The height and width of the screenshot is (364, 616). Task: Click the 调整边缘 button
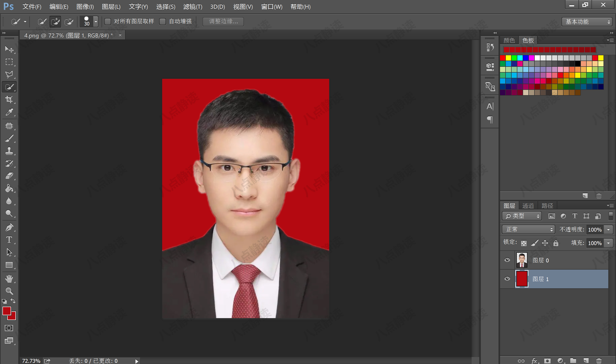pyautogui.click(x=223, y=22)
